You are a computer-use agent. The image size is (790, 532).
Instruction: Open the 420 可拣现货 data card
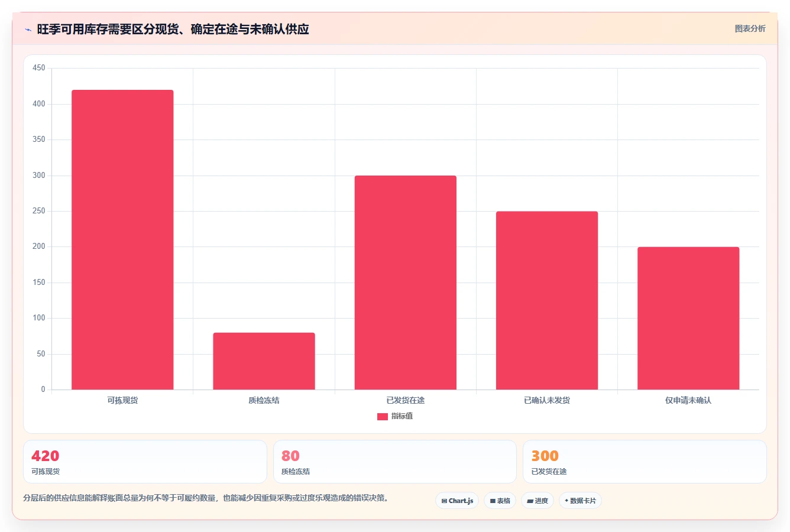pyautogui.click(x=145, y=462)
